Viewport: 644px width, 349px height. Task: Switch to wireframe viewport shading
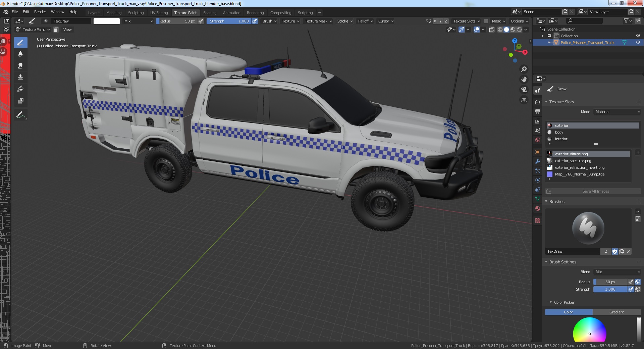pos(500,30)
